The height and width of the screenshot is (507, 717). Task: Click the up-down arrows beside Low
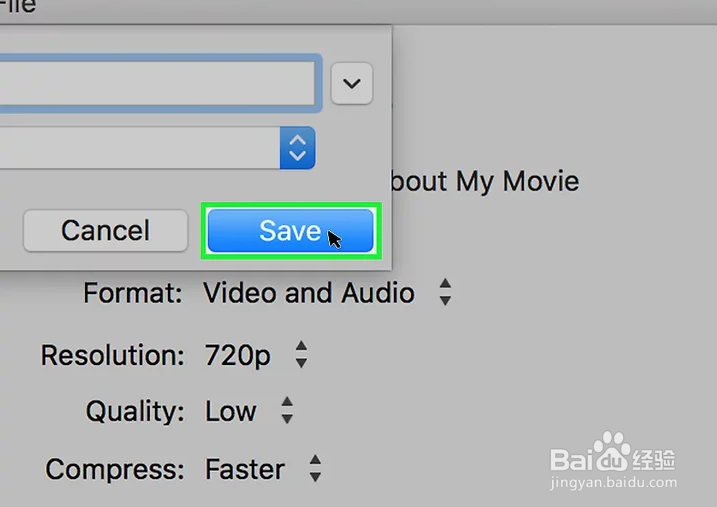point(287,410)
